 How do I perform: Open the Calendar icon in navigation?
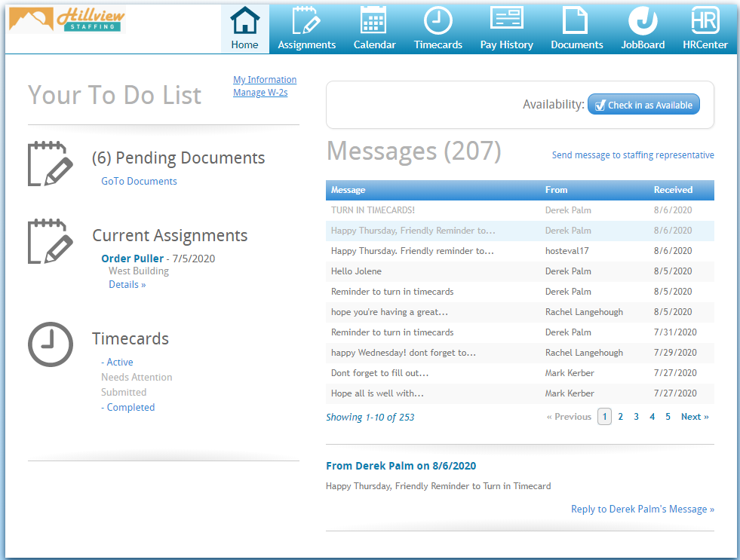click(373, 20)
